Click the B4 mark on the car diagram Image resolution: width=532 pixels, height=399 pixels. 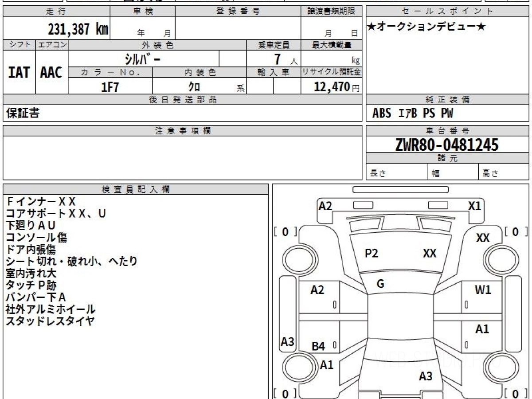click(318, 347)
